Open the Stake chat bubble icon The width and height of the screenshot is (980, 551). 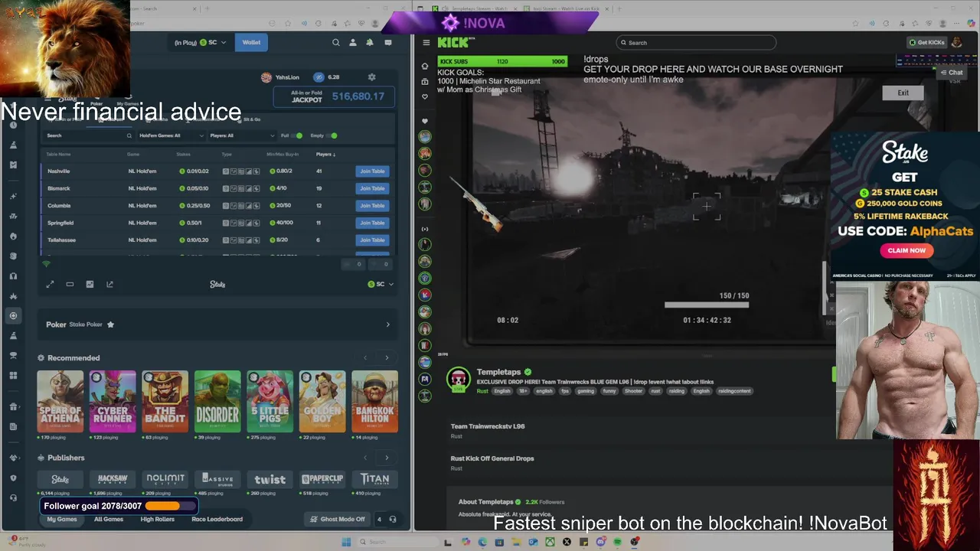click(x=388, y=43)
